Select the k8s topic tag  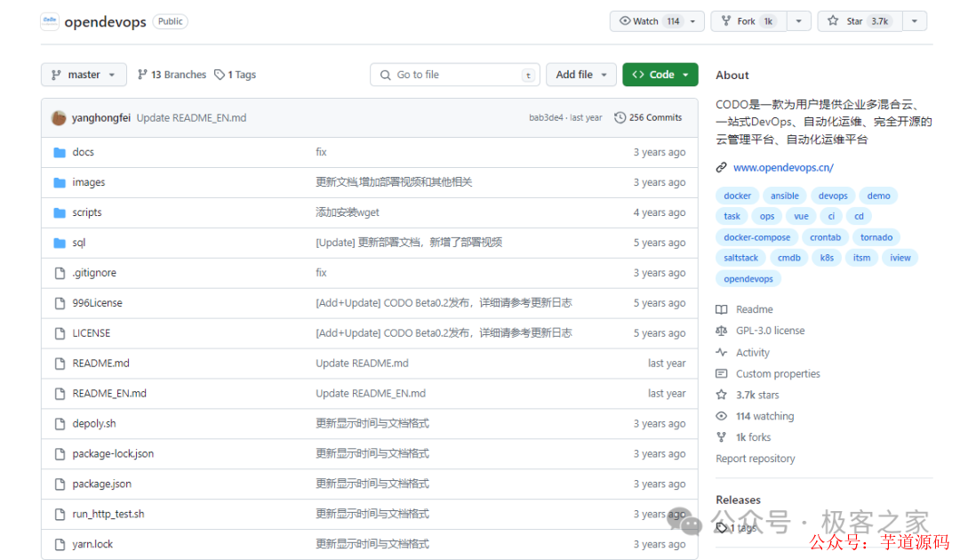coord(827,259)
